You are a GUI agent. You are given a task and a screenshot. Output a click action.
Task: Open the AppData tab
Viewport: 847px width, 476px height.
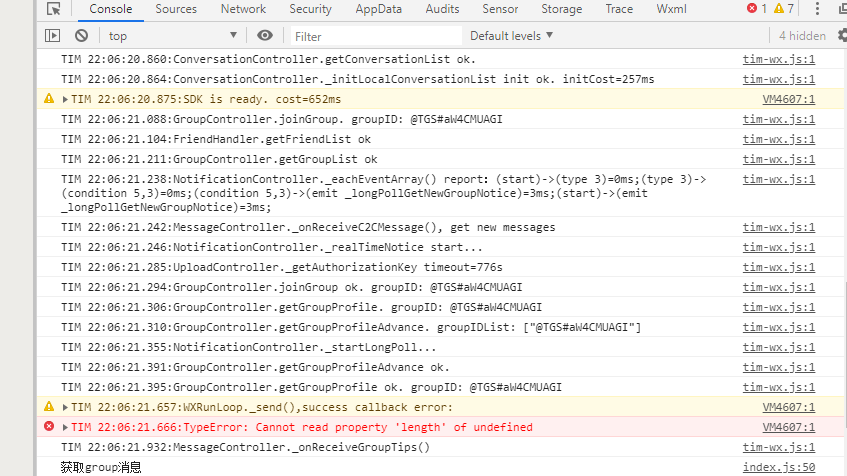click(x=379, y=9)
